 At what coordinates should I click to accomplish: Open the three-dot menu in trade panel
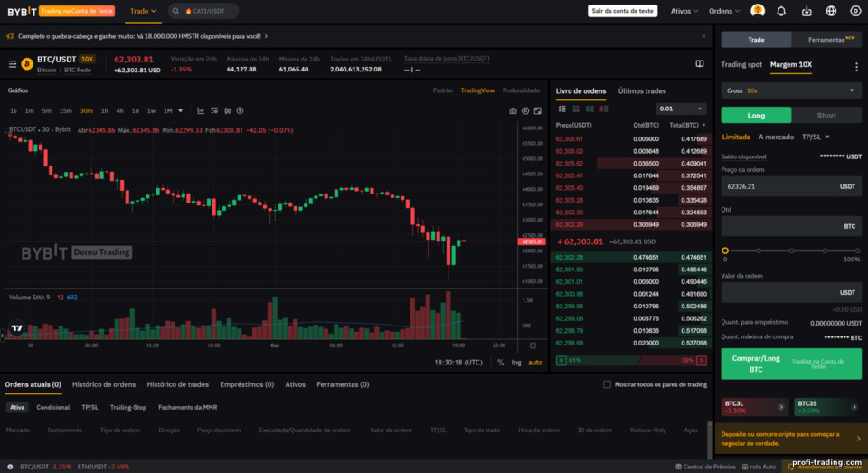pyautogui.click(x=856, y=67)
